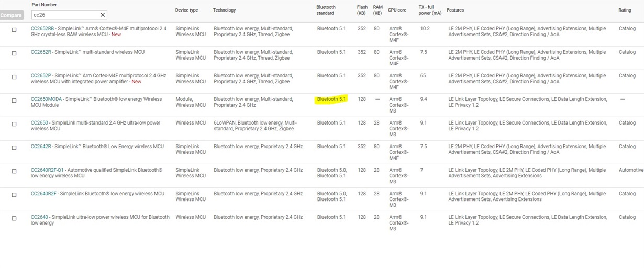The height and width of the screenshot is (268, 644).
Task: Click the Features text in CC2642R row
Action: [x=527, y=149]
